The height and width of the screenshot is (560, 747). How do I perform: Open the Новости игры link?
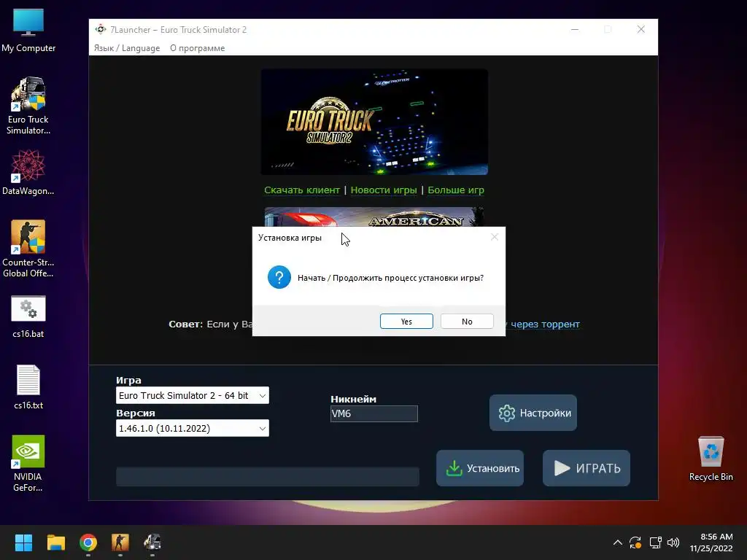[x=384, y=190]
